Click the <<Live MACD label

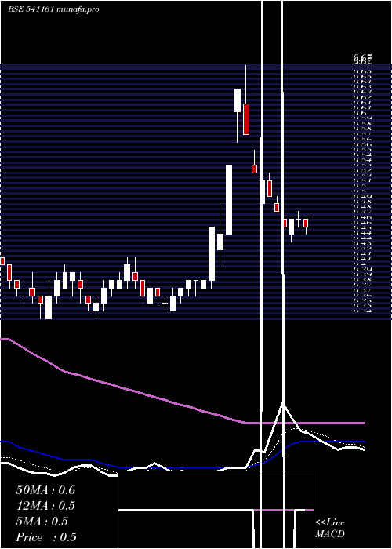(330, 528)
